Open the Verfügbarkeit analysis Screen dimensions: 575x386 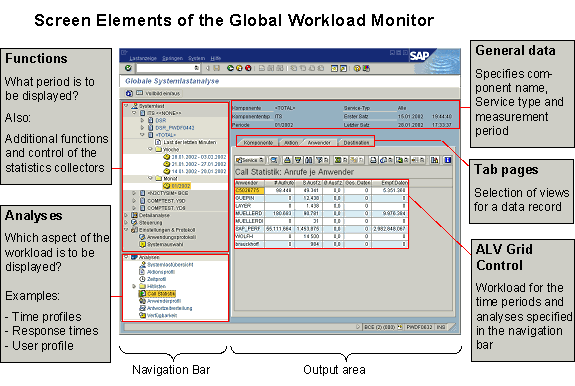[x=162, y=315]
